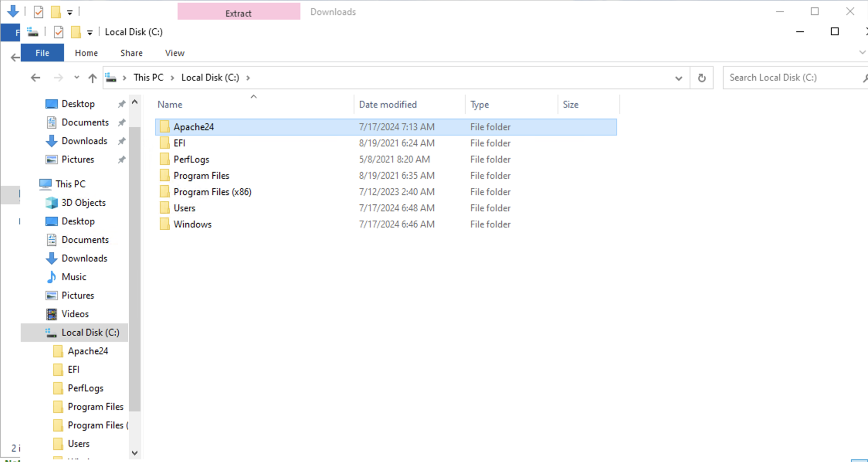Click pin icon next to Documents quick access

click(x=121, y=122)
